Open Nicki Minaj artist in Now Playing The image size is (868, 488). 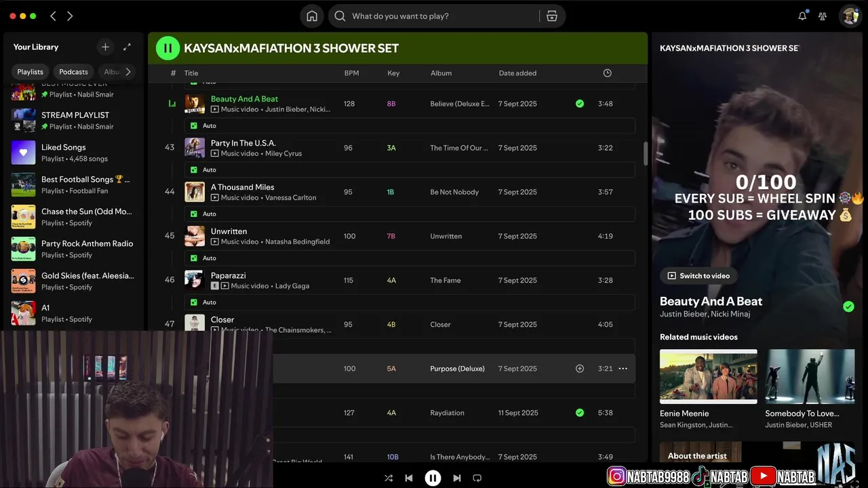click(x=730, y=314)
